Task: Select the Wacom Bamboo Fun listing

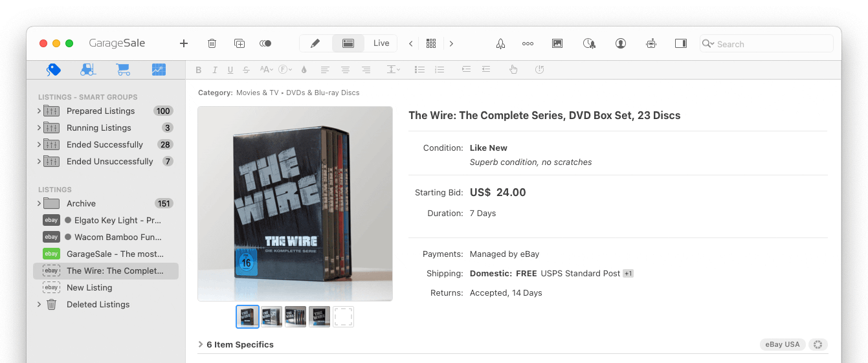Action: coord(106,237)
